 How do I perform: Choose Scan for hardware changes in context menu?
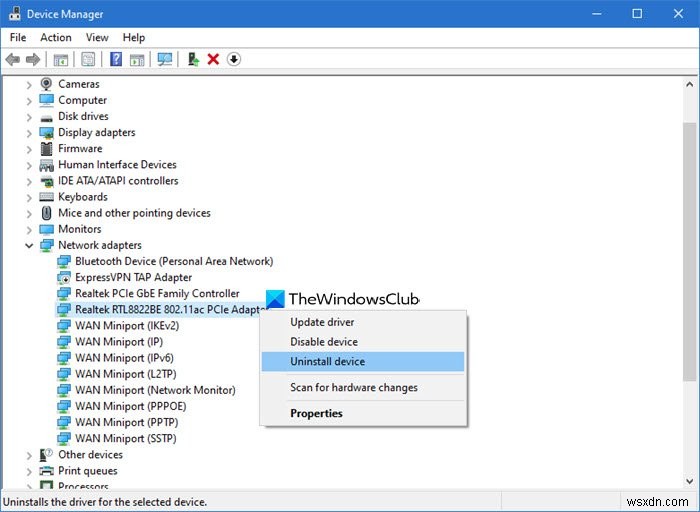click(363, 387)
